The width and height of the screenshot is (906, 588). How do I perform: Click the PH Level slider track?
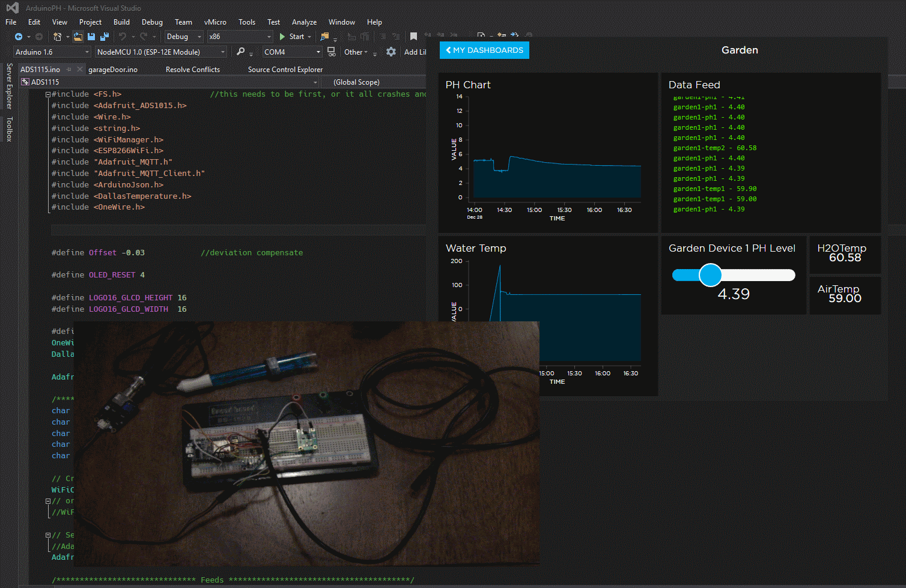pos(734,275)
